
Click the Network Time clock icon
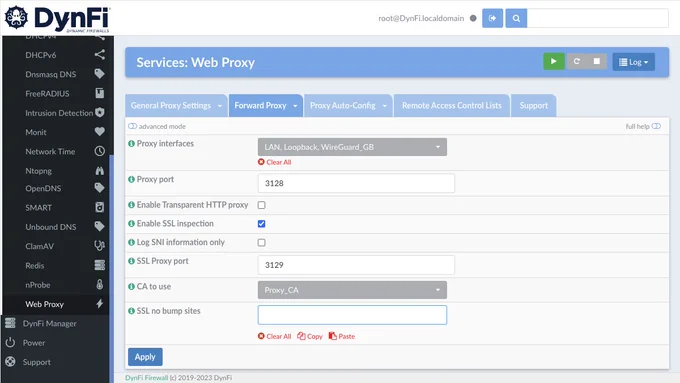coord(99,151)
